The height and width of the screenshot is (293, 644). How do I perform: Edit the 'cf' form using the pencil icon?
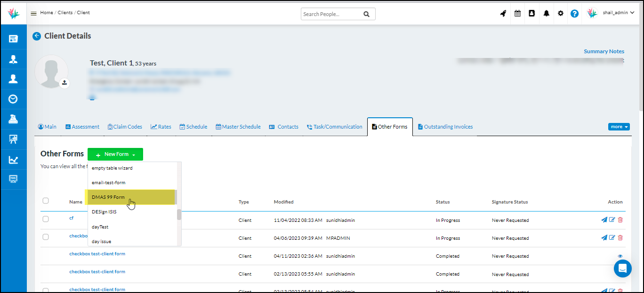click(612, 220)
